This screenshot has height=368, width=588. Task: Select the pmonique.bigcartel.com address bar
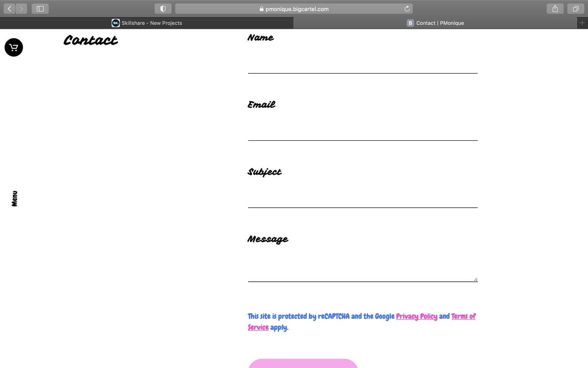tap(294, 8)
